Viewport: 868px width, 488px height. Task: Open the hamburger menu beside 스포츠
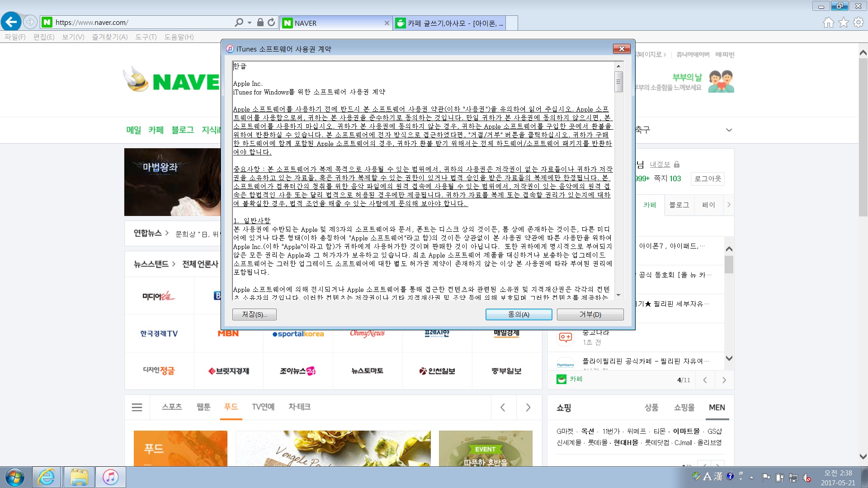click(137, 407)
